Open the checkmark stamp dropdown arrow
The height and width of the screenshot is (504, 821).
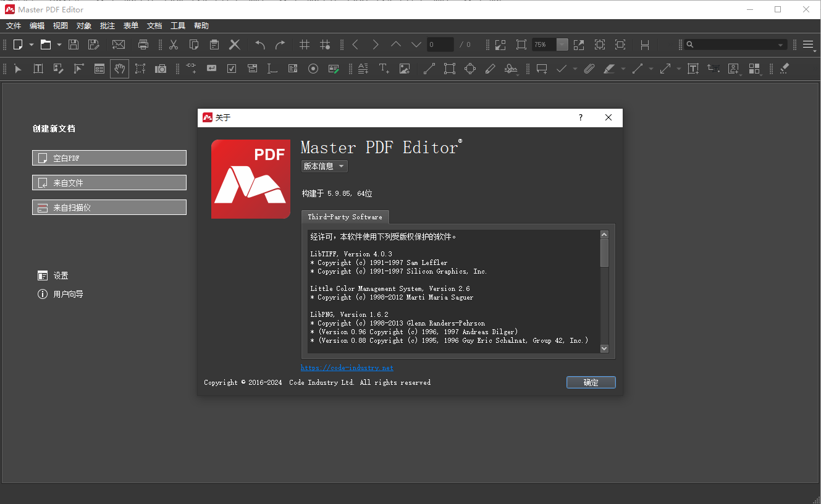pyautogui.click(x=575, y=69)
